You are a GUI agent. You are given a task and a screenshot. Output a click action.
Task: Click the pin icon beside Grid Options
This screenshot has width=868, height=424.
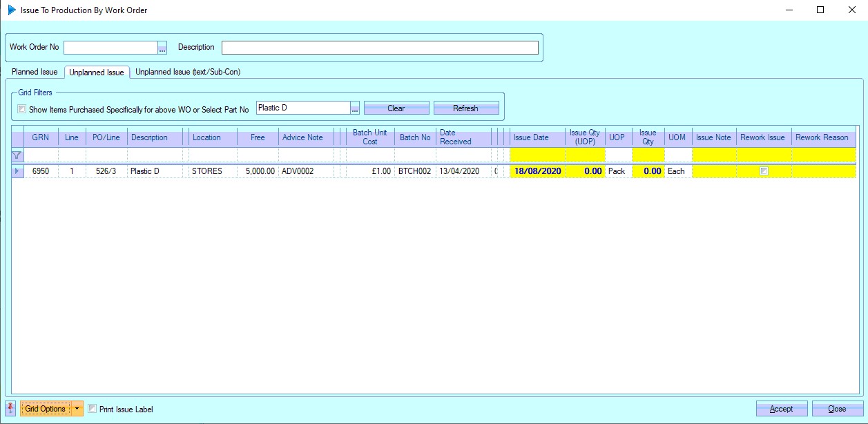coord(11,409)
